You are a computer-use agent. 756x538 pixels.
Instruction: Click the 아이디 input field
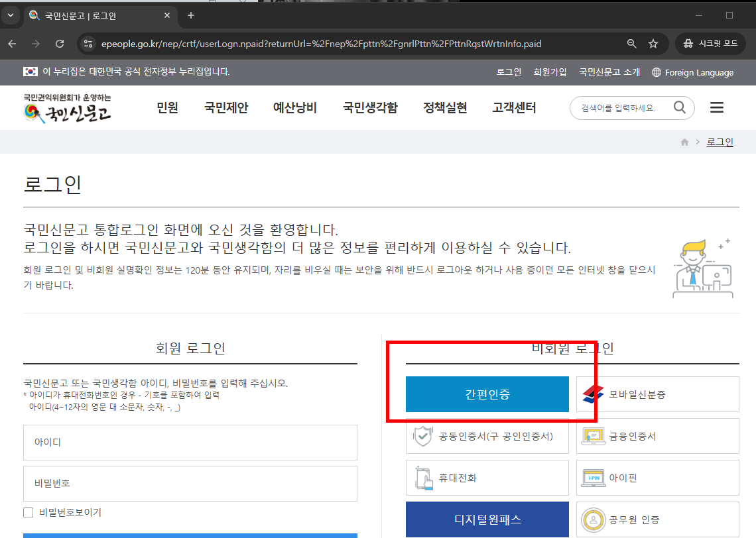coord(190,443)
